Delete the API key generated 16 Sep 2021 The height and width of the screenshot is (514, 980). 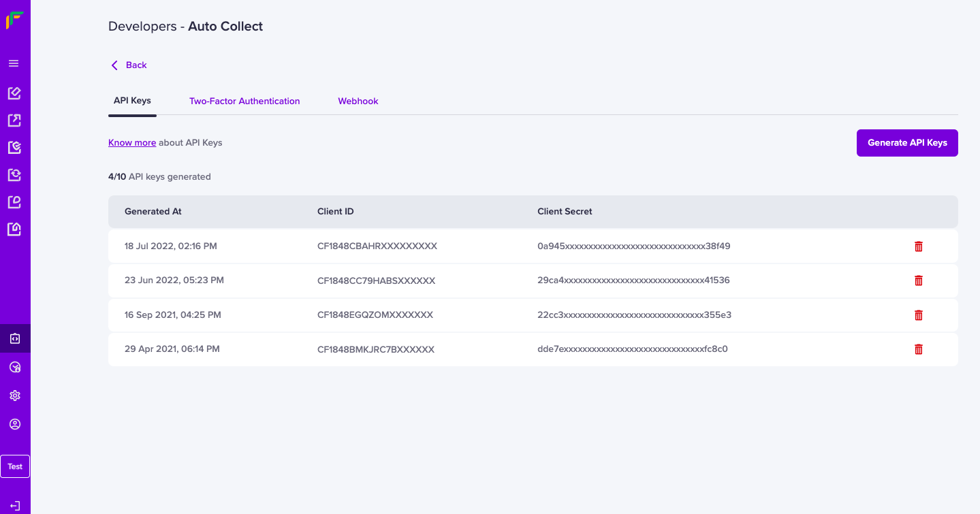(x=918, y=315)
